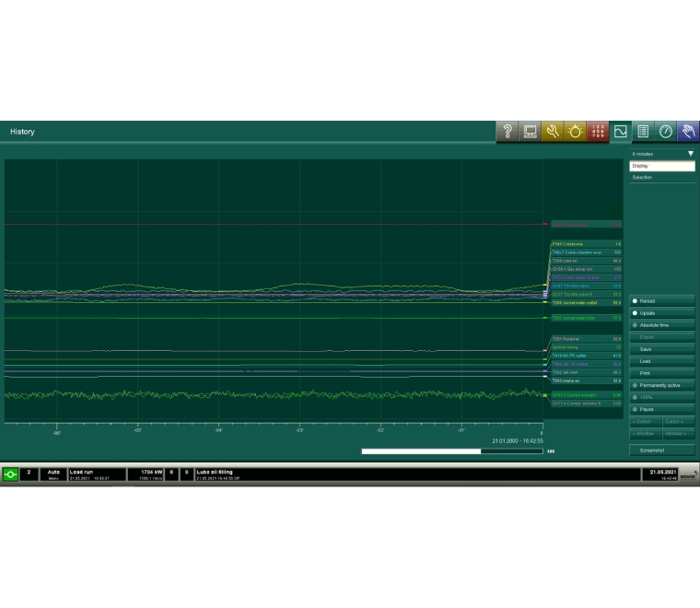
Task: Switch to the Selection tab
Action: tap(662, 177)
